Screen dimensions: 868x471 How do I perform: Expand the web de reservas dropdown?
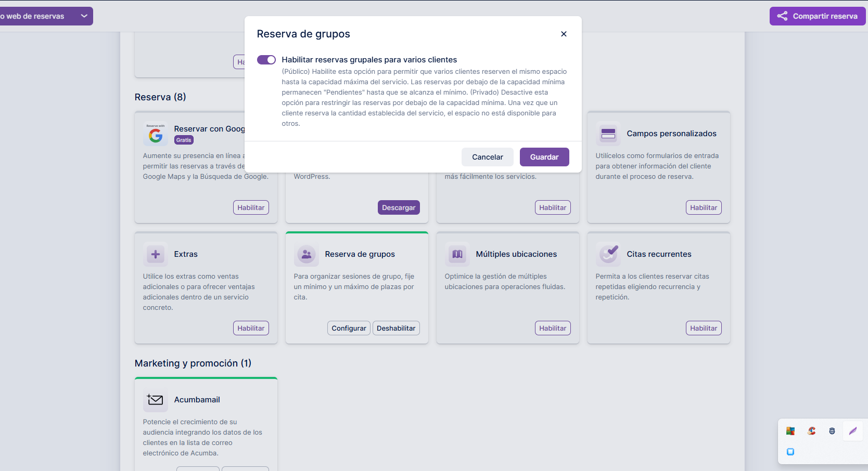[x=84, y=16]
